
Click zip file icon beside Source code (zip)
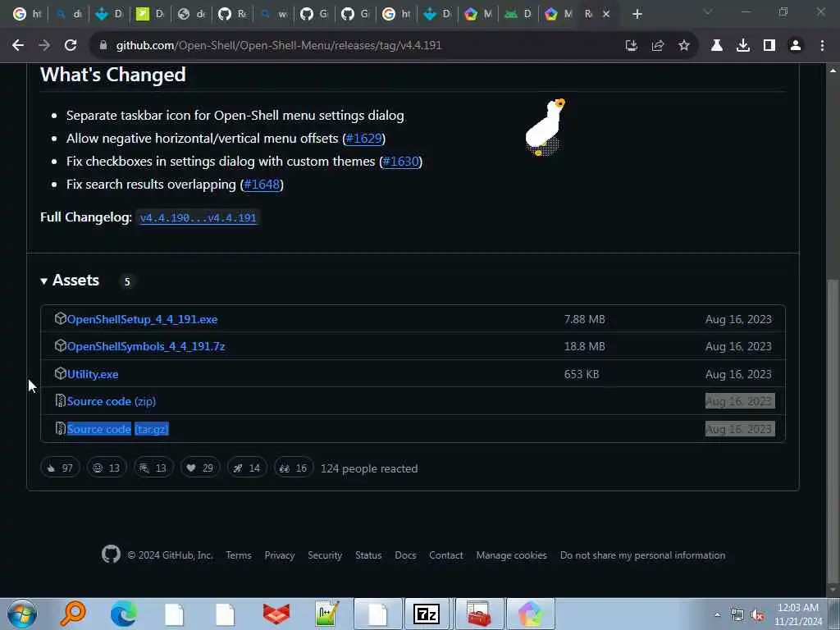61,400
